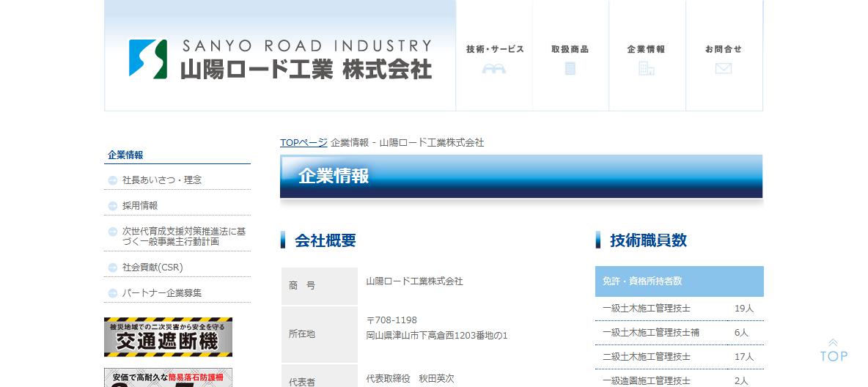The width and height of the screenshot is (868, 387).
Task: Click company name 山陽ロード工業株式会社 table value
Action: pyautogui.click(x=414, y=281)
